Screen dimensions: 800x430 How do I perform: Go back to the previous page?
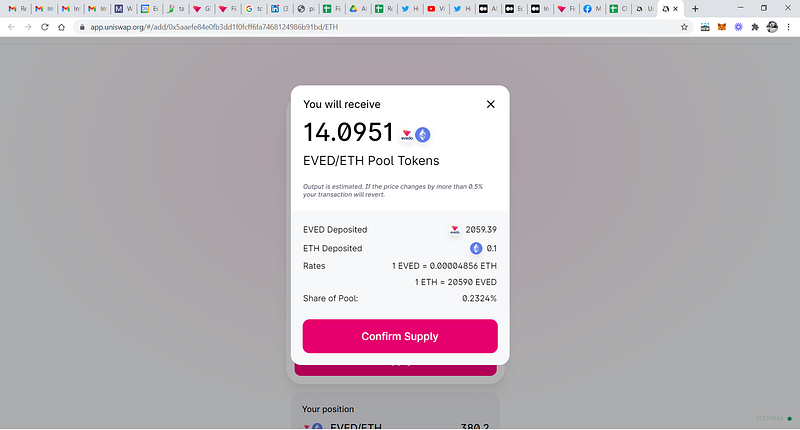tap(11, 27)
